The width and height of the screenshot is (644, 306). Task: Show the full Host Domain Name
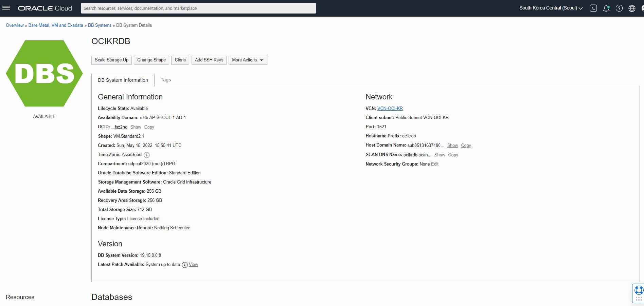pos(452,146)
